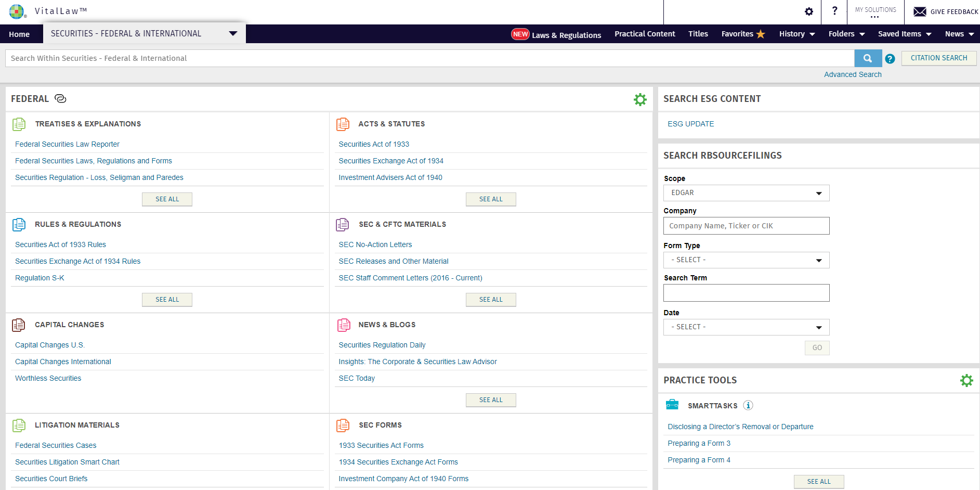
Task: Click the green gear in Federal panel
Action: click(640, 99)
